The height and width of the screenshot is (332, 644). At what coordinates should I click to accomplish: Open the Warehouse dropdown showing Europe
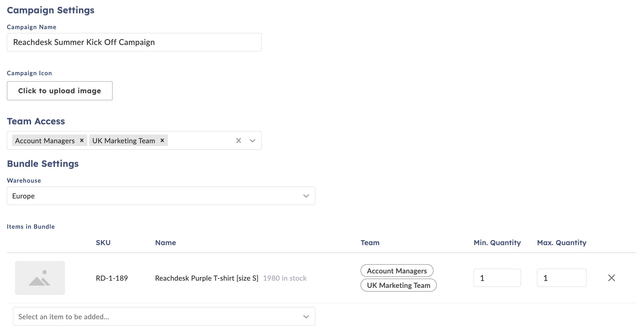161,196
